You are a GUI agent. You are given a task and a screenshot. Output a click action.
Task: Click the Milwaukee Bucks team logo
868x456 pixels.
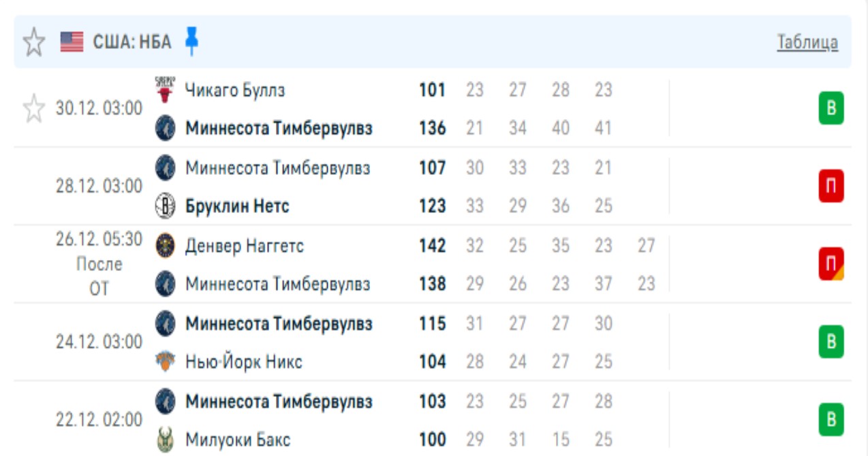(165, 440)
